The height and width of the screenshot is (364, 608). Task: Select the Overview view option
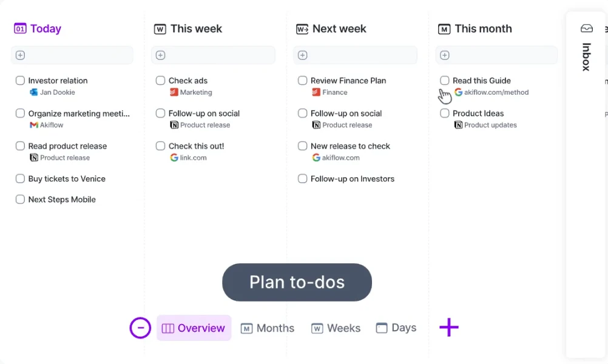[x=194, y=328]
